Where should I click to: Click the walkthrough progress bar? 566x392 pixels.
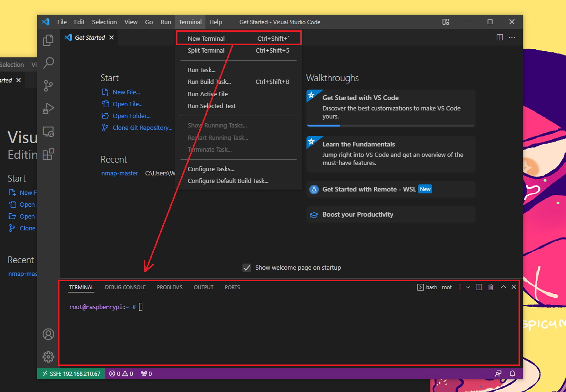390,126
